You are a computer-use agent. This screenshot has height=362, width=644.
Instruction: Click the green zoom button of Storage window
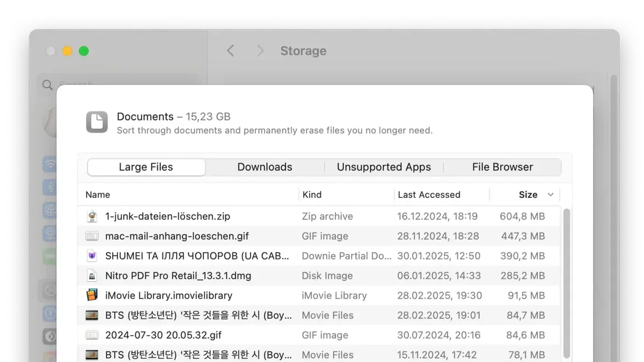point(84,51)
